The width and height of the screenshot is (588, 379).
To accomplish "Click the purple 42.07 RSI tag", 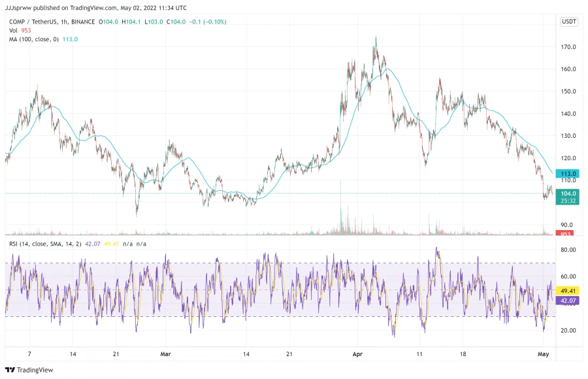I will [x=567, y=300].
